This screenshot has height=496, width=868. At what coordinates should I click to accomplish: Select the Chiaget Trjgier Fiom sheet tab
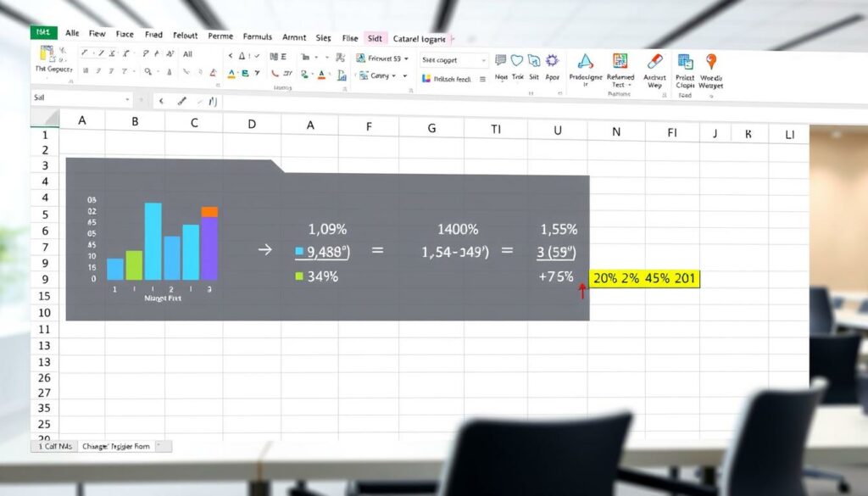point(116,446)
